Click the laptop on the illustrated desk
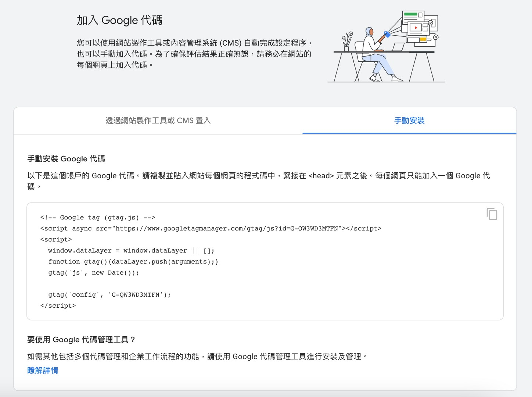532x397 pixels. (397, 47)
